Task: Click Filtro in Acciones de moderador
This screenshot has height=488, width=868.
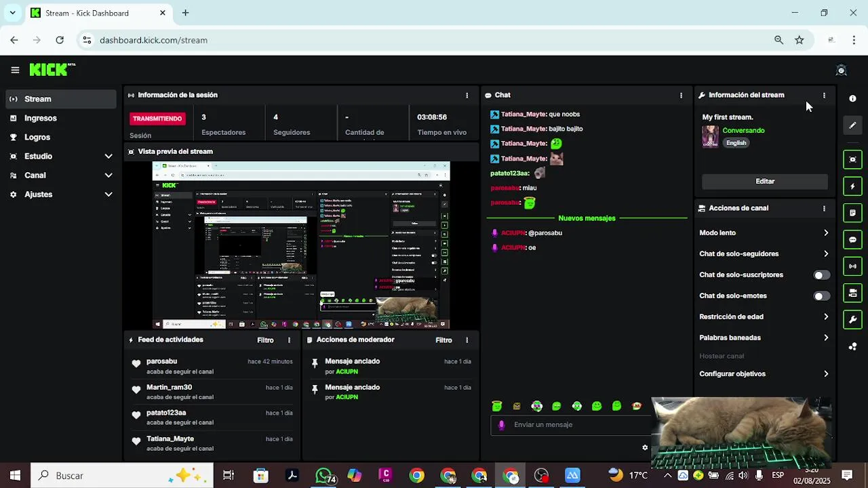Action: pyautogui.click(x=443, y=340)
